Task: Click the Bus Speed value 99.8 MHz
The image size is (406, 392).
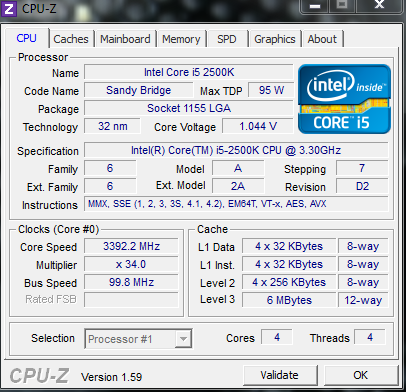Action: 131,282
